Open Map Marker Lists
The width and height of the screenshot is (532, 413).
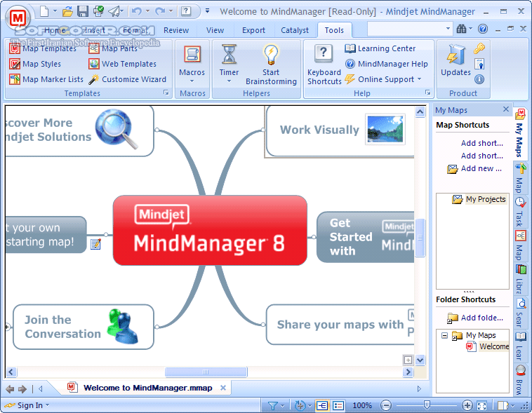coord(46,79)
